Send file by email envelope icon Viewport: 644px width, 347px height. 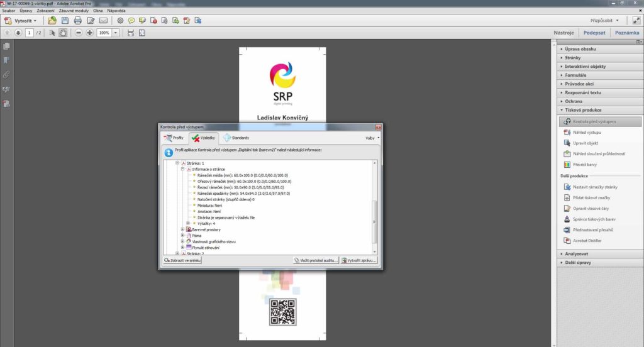[104, 21]
